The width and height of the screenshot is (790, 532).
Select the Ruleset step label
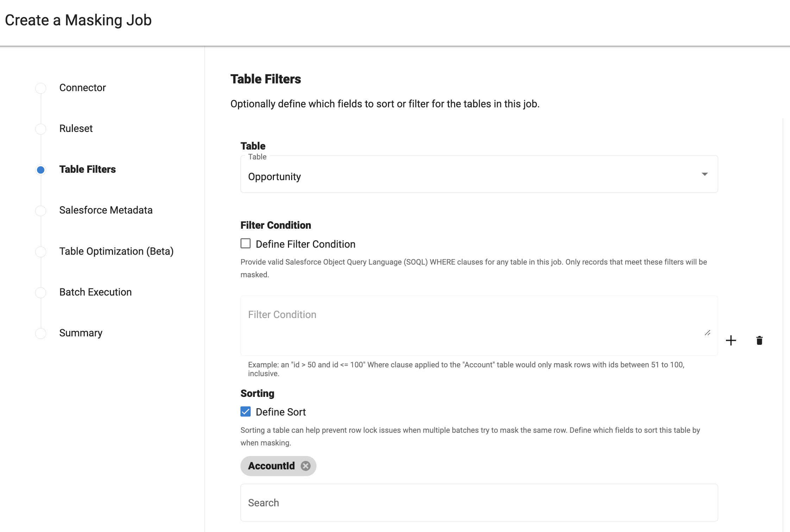(x=76, y=128)
